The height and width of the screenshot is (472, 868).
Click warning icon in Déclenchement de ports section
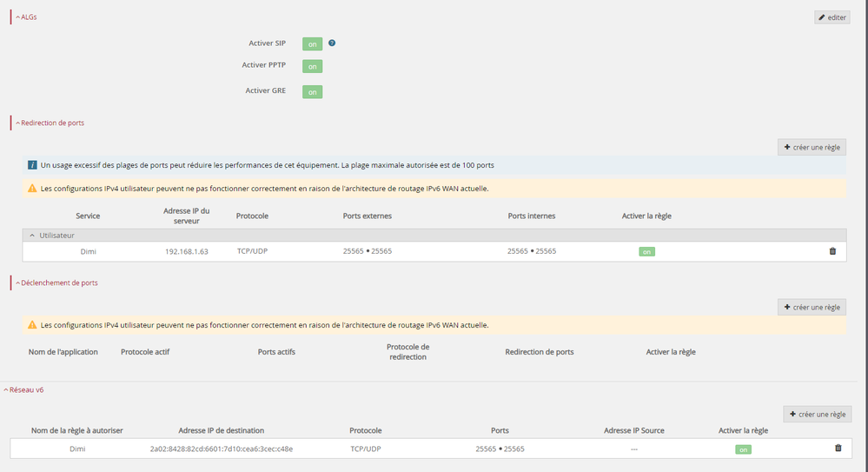point(32,325)
